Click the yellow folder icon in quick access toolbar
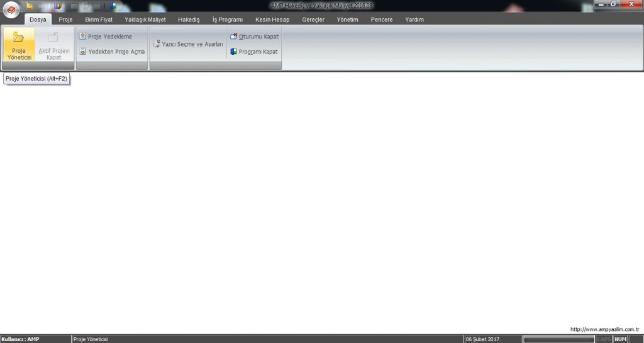Viewport: 644px width, 343px height. tap(30, 6)
